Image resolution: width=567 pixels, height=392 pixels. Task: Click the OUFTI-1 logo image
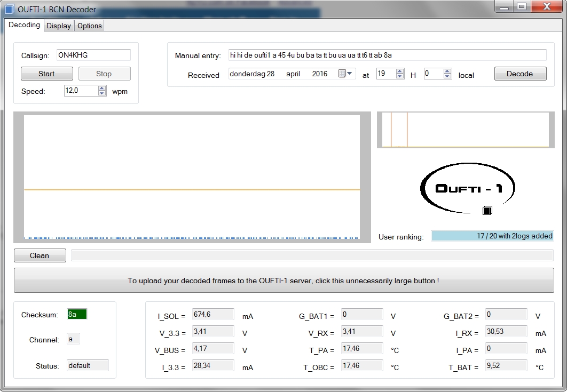click(468, 188)
